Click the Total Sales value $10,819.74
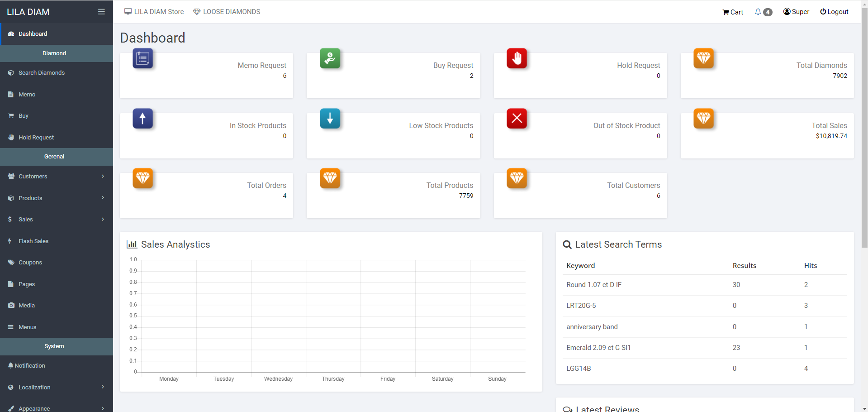Viewport: 868px width, 412px height. (x=831, y=136)
